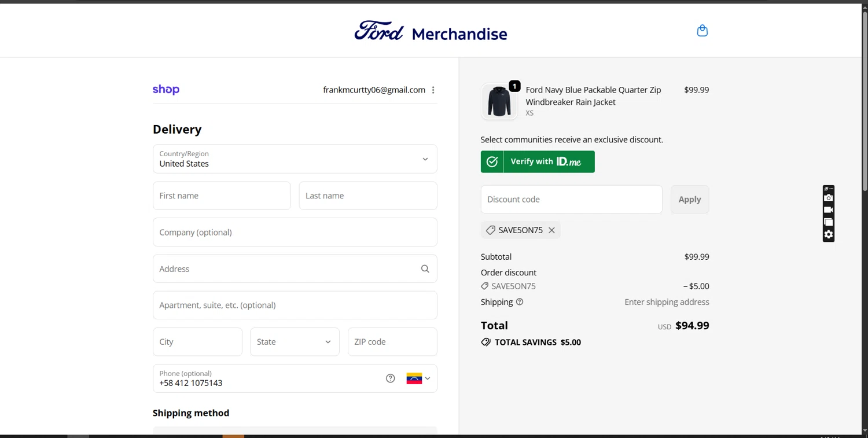Open the three-dot menu beside the email
Viewport: 868px width, 438px height.
[x=433, y=90]
